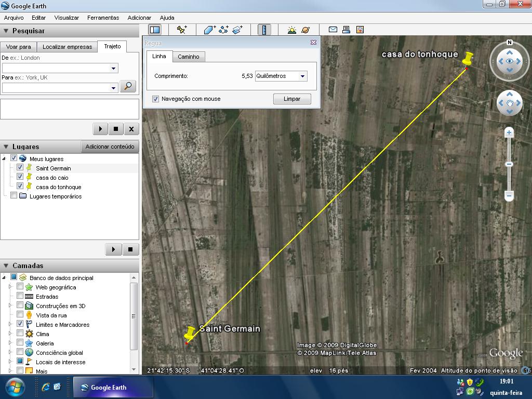Screen dimensions: 532x399
Task: Uncheck casa do tonhoque checkbox
Action: 20,186
